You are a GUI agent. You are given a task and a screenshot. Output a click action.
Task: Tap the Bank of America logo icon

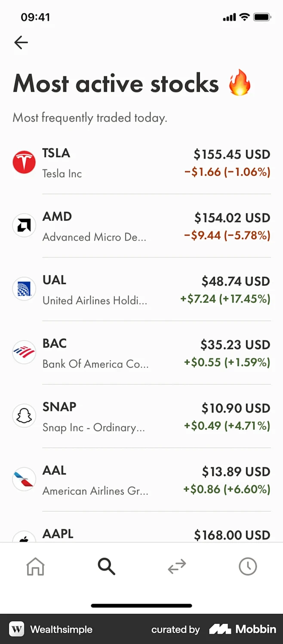tap(24, 352)
